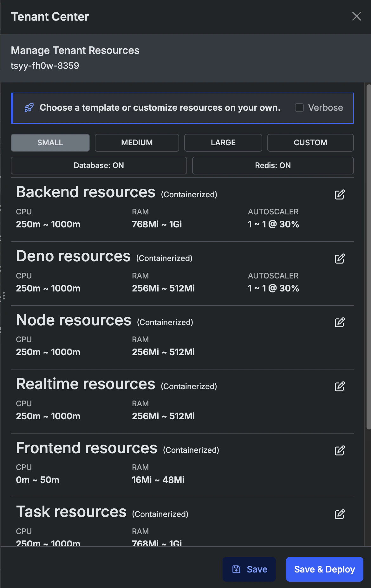Viewport: 371px width, 588px height.
Task: Click Backend autoscaler value 1 ~ 1 @ 30%
Action: point(274,224)
